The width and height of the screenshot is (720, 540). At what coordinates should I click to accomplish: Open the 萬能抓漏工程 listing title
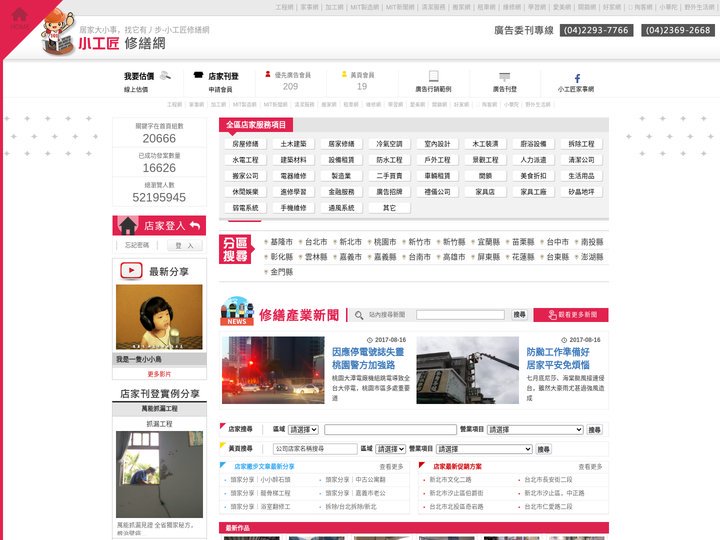click(159, 408)
